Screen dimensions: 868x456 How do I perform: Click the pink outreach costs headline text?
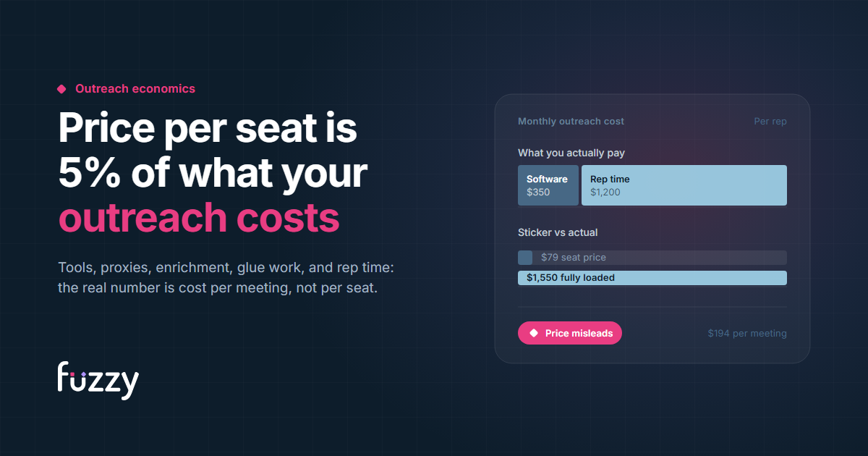(x=199, y=218)
